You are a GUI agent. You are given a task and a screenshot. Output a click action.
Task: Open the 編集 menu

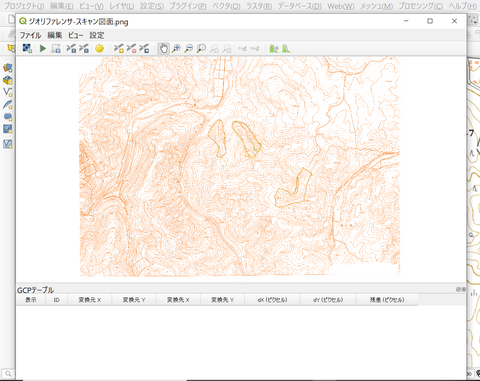pos(55,35)
